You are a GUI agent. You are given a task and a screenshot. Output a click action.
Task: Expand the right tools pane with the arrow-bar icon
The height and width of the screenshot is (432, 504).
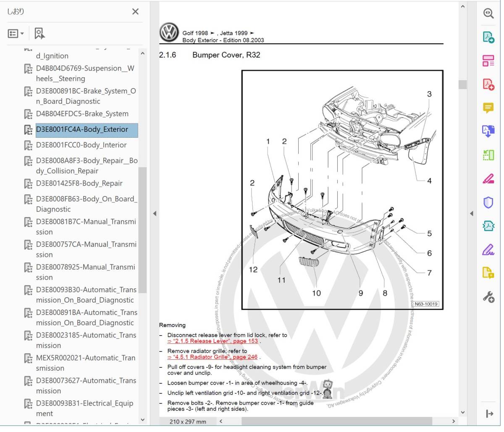pos(489,414)
